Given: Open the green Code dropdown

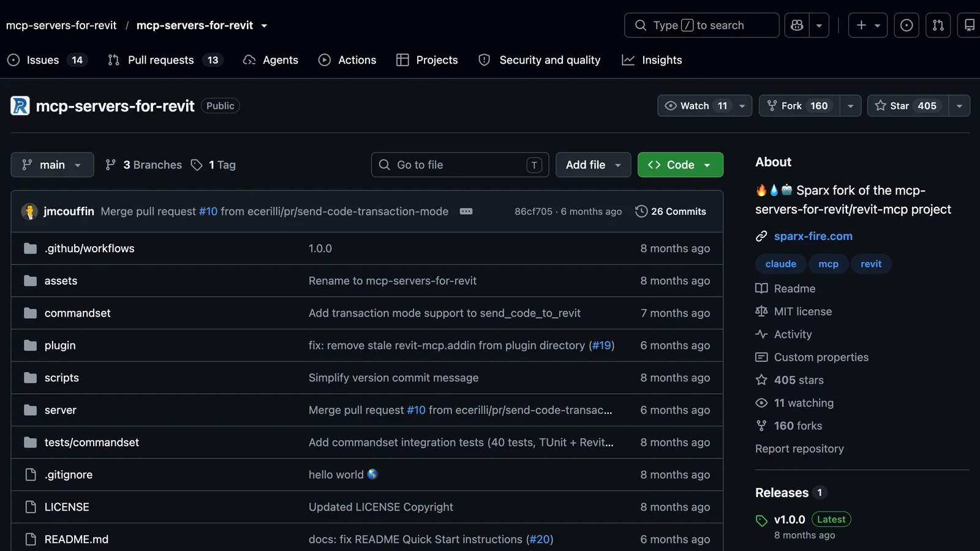Looking at the screenshot, I should click(680, 165).
